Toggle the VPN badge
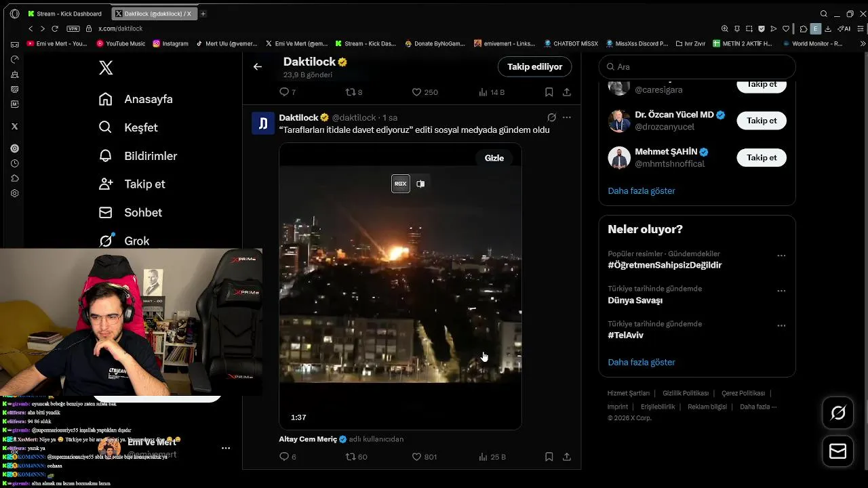Screen dimensions: 868x488 click(x=73, y=28)
